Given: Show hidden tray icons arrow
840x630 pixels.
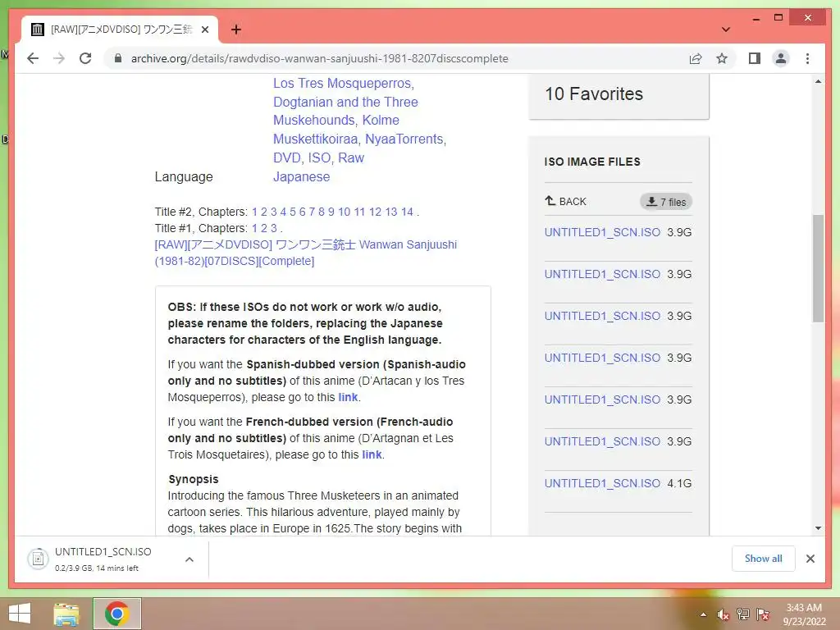Looking at the screenshot, I should [703, 615].
